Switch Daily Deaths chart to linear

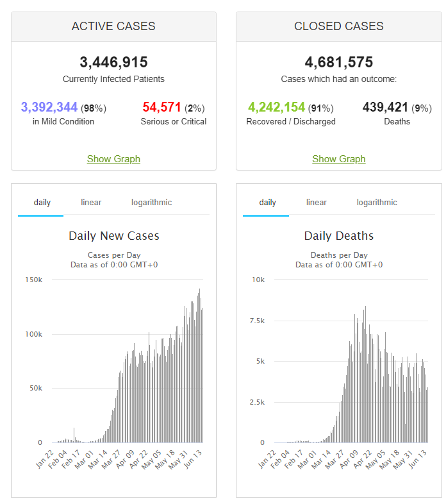[x=317, y=203]
